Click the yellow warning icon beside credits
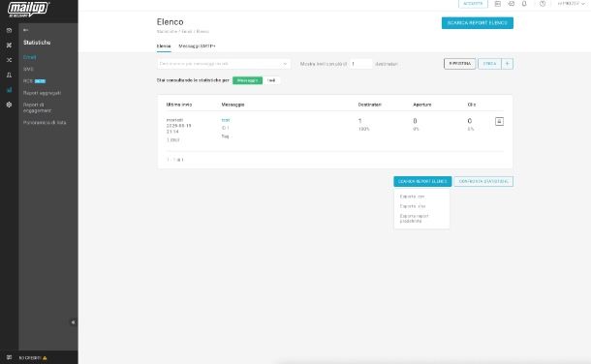Viewport: 591px width, 364px height. pos(45,358)
